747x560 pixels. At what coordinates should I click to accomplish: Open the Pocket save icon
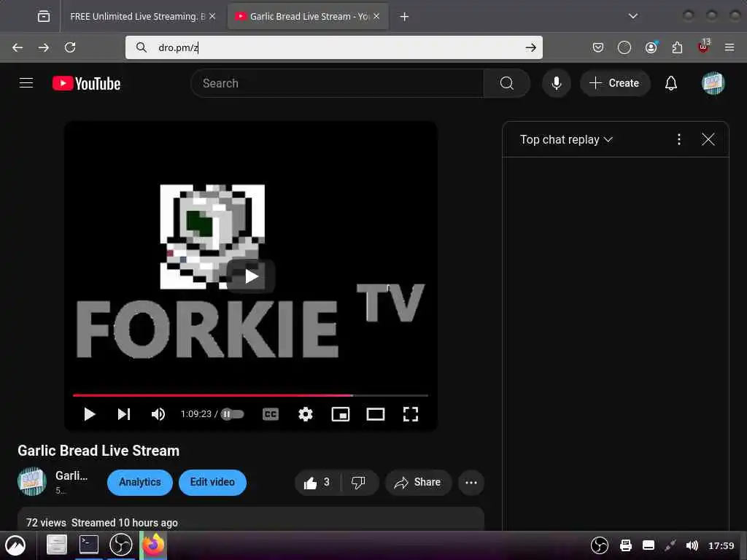[x=598, y=47]
